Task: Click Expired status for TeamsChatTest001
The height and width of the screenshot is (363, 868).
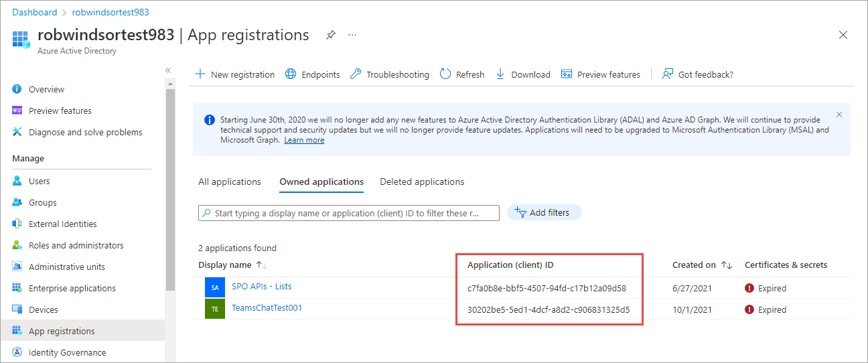Action: [x=766, y=309]
